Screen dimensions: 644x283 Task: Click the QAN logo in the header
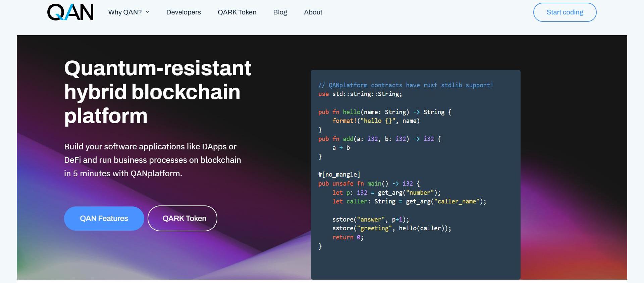[70, 12]
